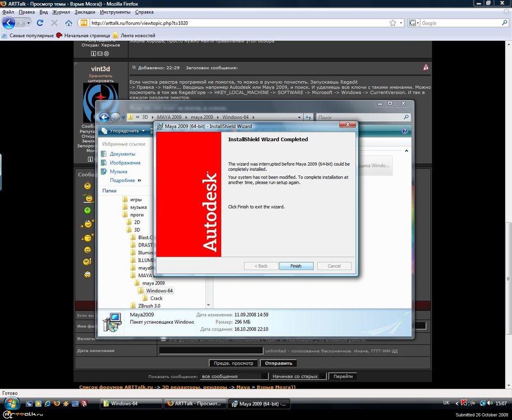
Task: Click the Maya2009 installer package icon
Action: tap(113, 322)
